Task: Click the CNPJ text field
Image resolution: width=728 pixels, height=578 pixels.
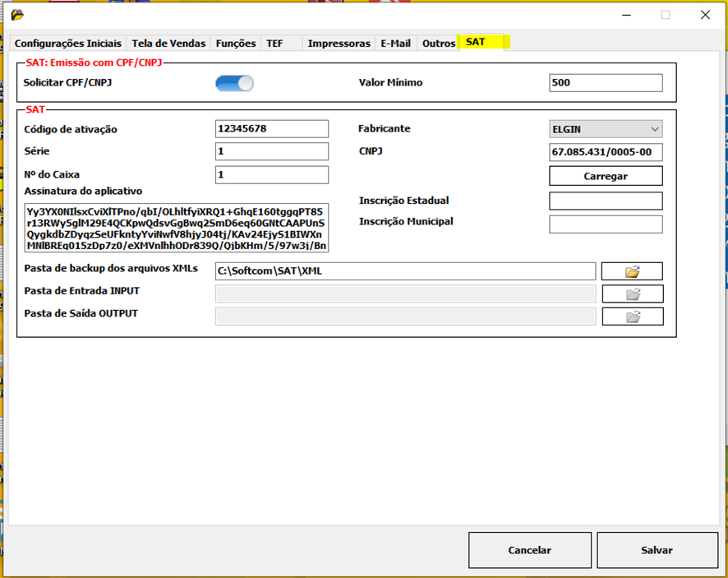Action: coord(606,152)
